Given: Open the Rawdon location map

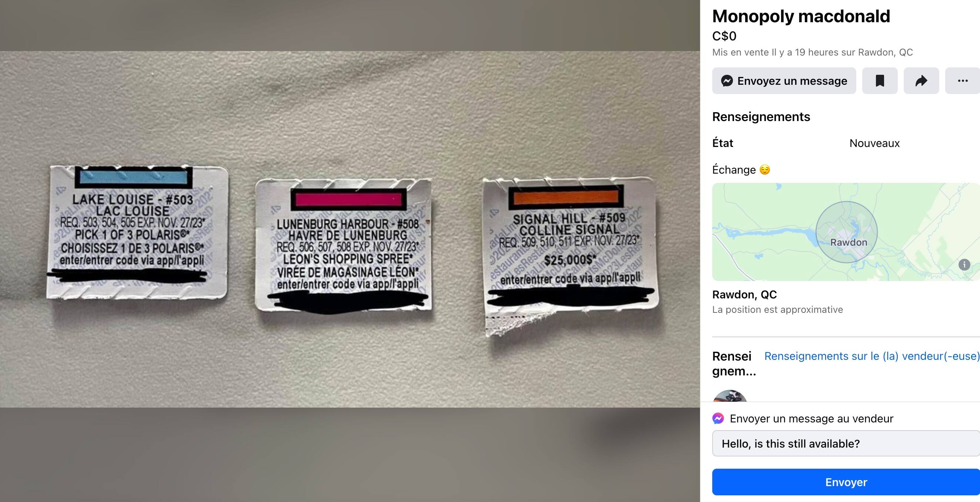Looking at the screenshot, I should click(x=846, y=232).
